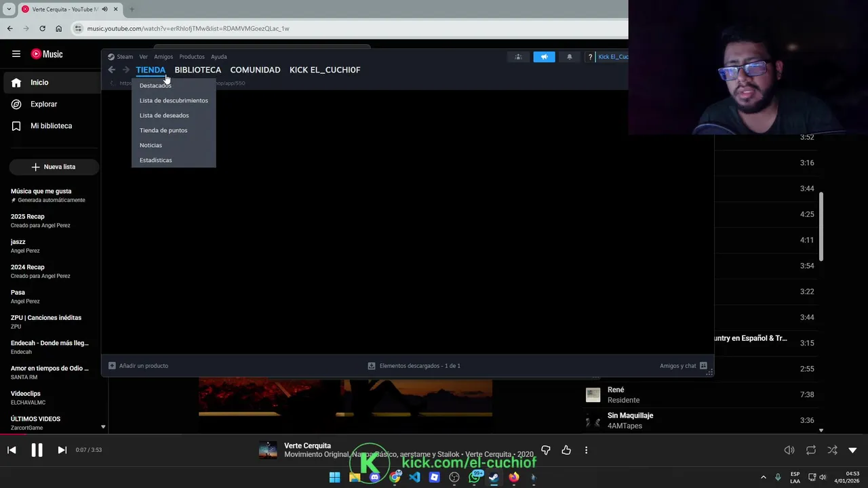Click YouTube Music logo
Screen dimensions: 868x488
pos(47,54)
